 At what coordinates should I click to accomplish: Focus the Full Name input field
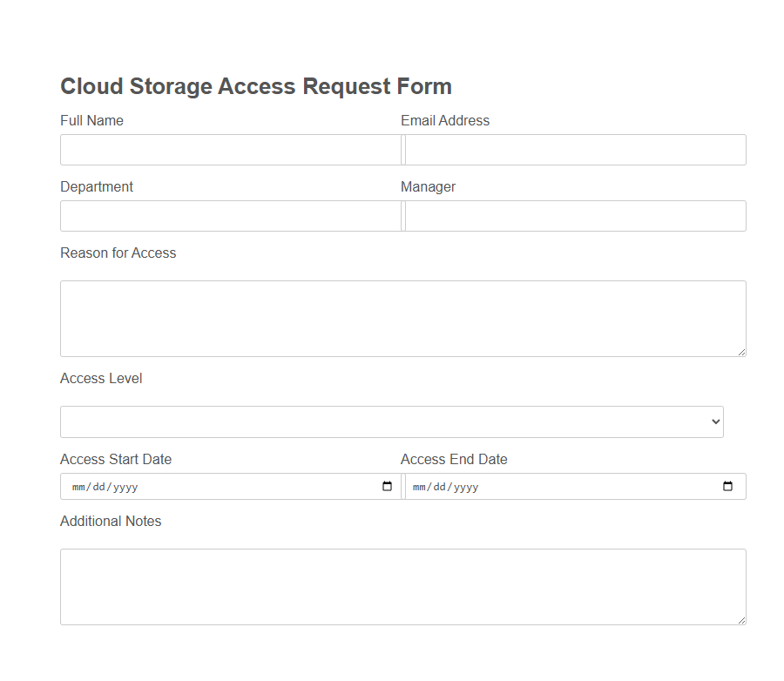coord(230,149)
